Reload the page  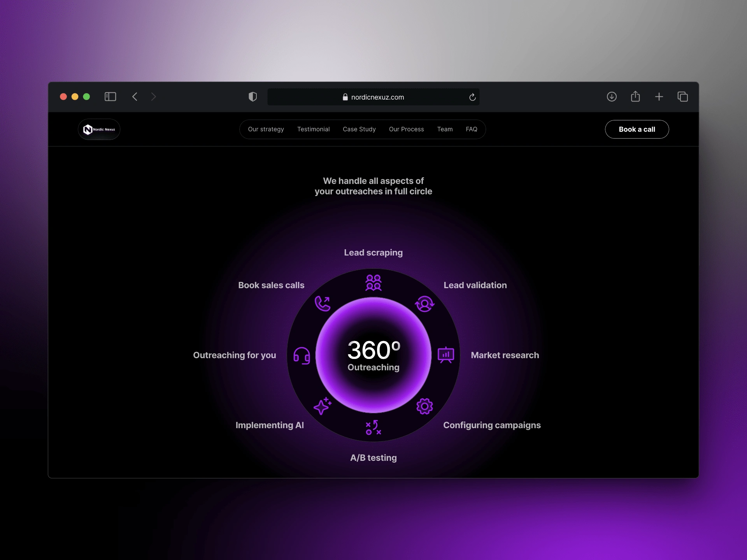472,97
